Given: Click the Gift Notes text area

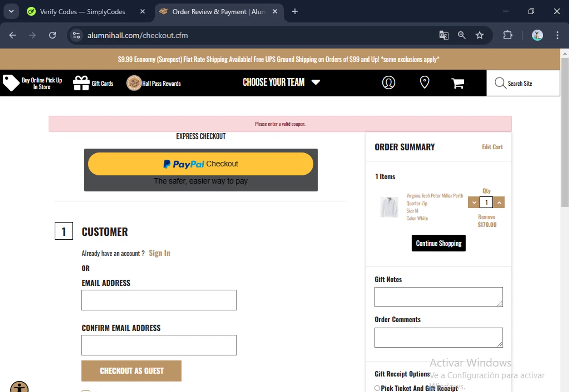Looking at the screenshot, I should [439, 297].
